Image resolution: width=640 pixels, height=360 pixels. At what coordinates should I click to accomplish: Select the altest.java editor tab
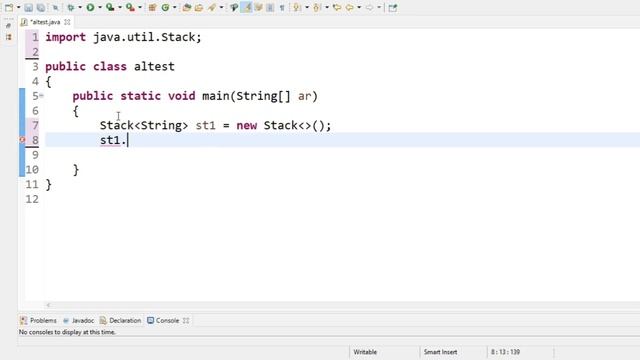45,22
